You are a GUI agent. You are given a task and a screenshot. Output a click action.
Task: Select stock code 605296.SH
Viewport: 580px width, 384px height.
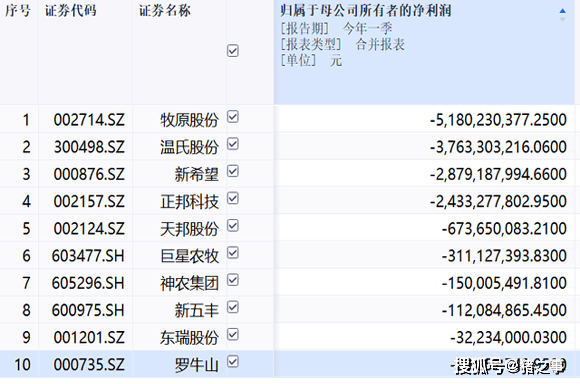click(88, 283)
